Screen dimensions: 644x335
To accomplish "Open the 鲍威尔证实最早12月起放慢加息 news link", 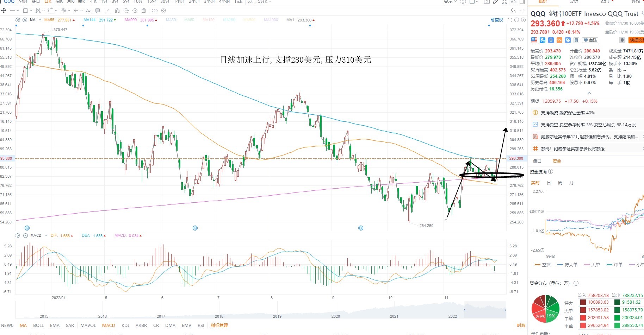I will click(589, 137).
